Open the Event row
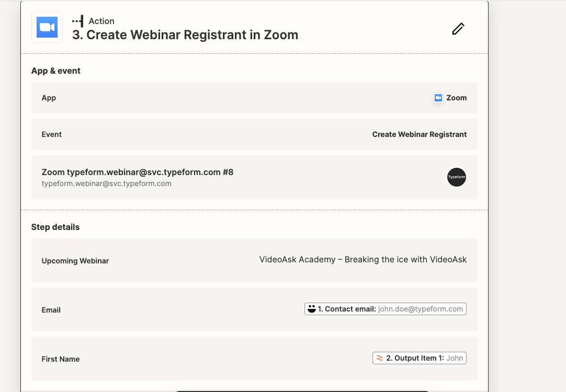Screen dimensions: 566x392 254,134
